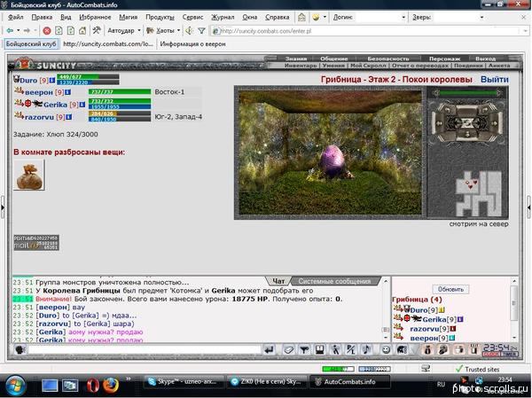Click the dungeon minimap
This screenshot has width=532, height=398.
(479, 194)
